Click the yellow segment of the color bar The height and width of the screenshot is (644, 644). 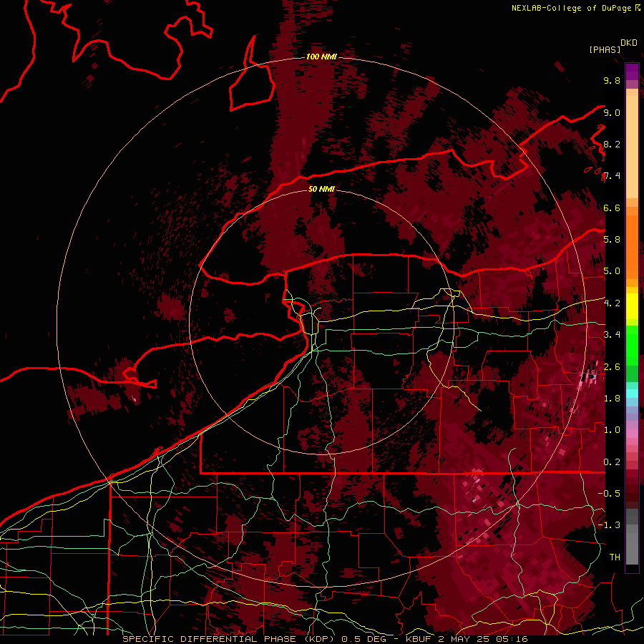click(632, 306)
